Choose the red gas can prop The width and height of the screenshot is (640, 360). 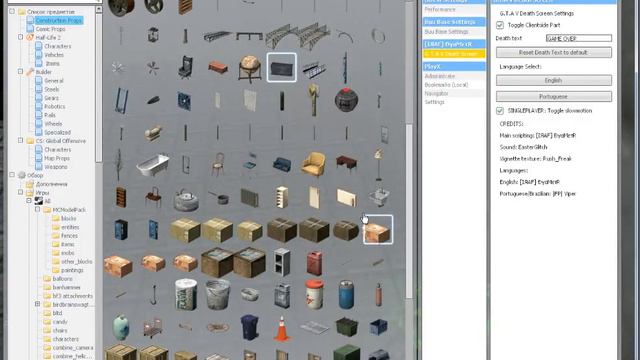314,262
